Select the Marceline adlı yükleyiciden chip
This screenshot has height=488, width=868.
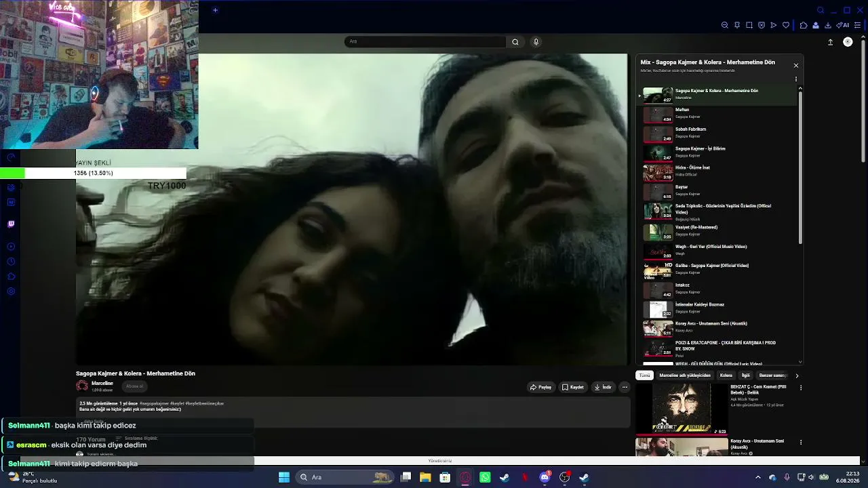click(685, 375)
